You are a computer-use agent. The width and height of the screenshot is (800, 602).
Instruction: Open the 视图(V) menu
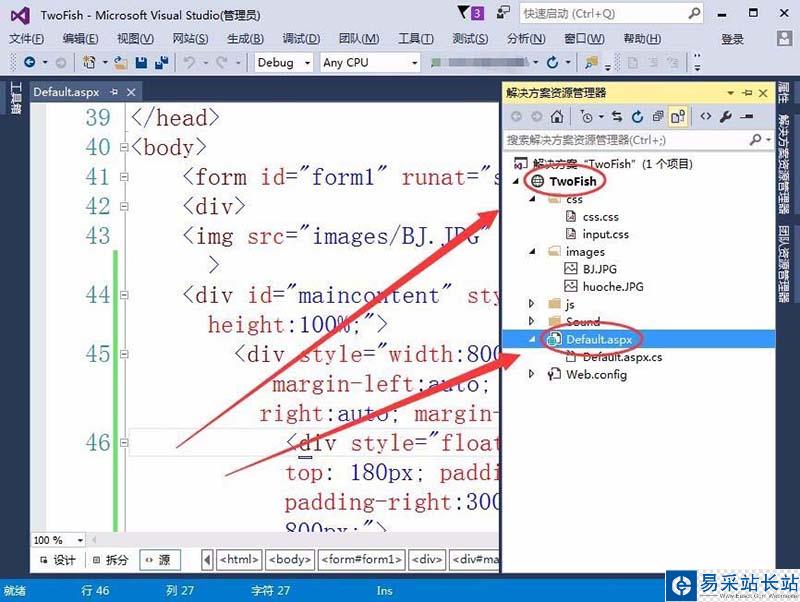pos(135,39)
